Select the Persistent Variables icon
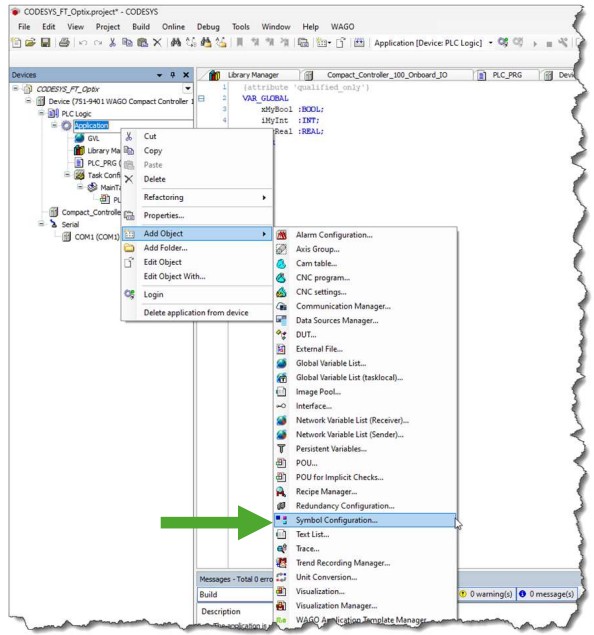This screenshot has height=635, width=594. click(281, 449)
